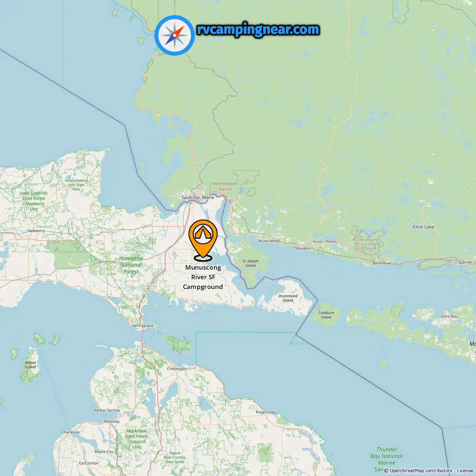
Task: Click the Sault Ste. Marie city label
Action: pos(198,197)
